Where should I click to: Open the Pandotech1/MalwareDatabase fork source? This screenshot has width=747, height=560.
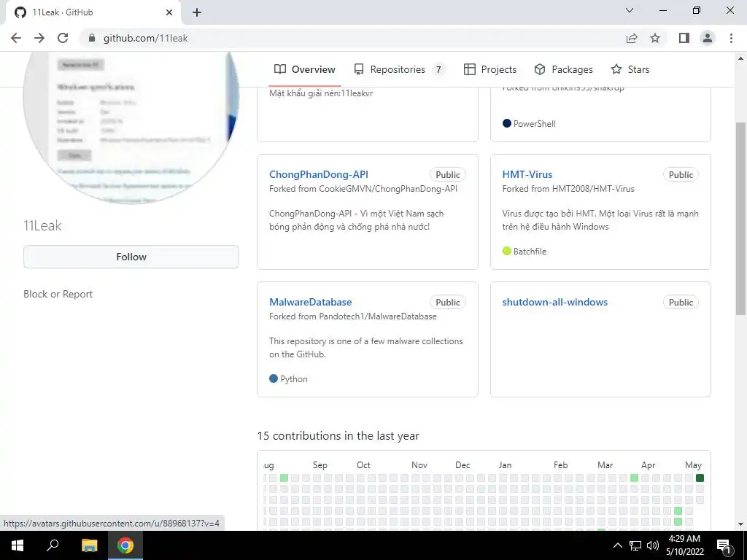pyautogui.click(x=378, y=316)
